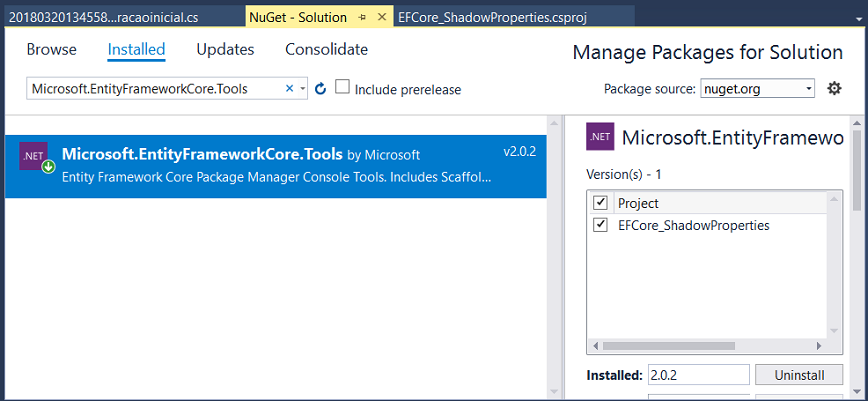This screenshot has height=401, width=868.
Task: Click the v2.0.2 version label in list
Action: (x=520, y=152)
